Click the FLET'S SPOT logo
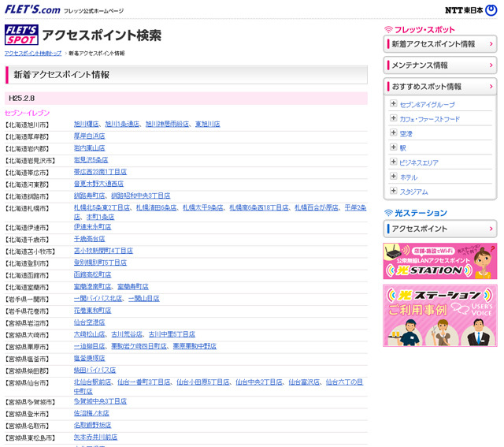This screenshot has height=447, width=504. 21,35
